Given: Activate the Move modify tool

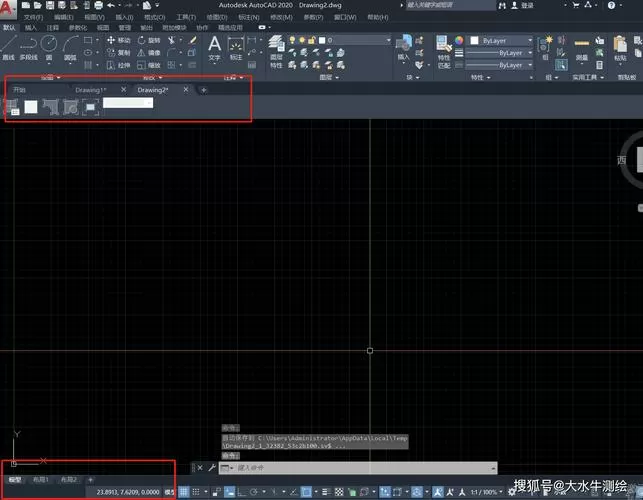Looking at the screenshot, I should (x=118, y=40).
